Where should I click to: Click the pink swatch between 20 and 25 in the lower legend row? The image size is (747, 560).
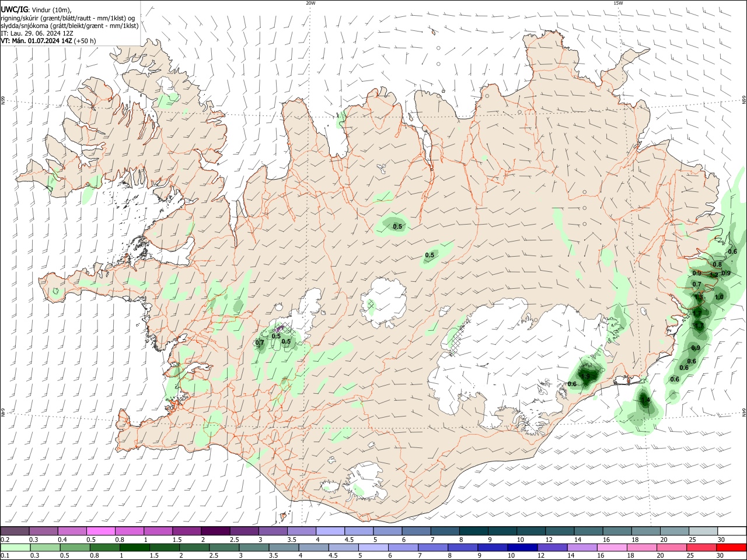[671, 547]
